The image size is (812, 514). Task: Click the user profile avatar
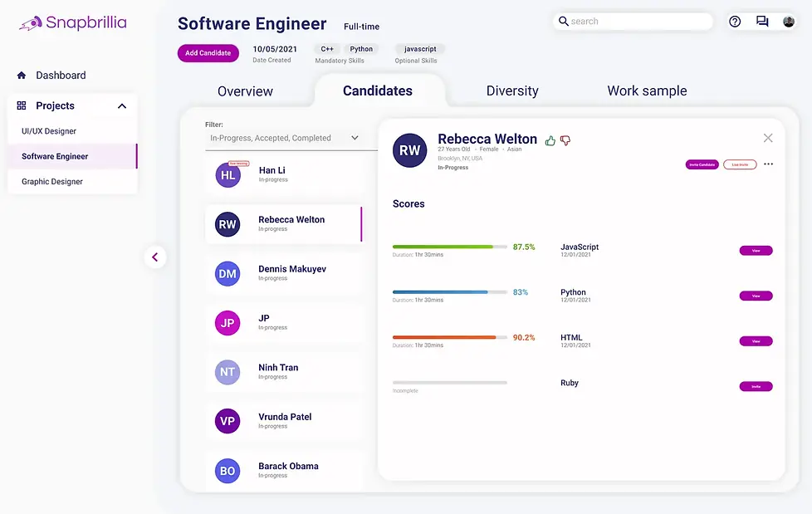pyautogui.click(x=789, y=22)
